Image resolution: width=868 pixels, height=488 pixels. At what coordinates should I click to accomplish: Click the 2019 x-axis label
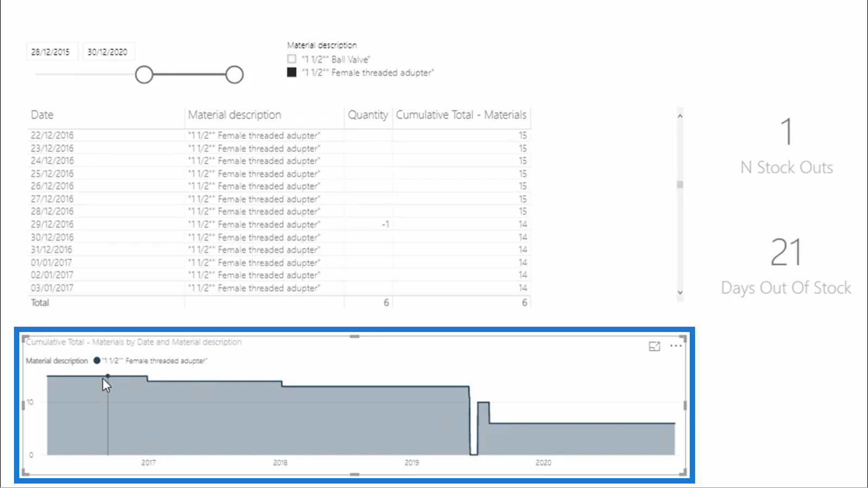point(412,463)
